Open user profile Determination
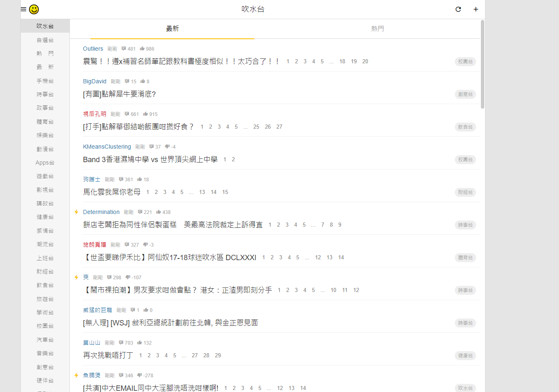The image size is (559, 392). point(101,212)
